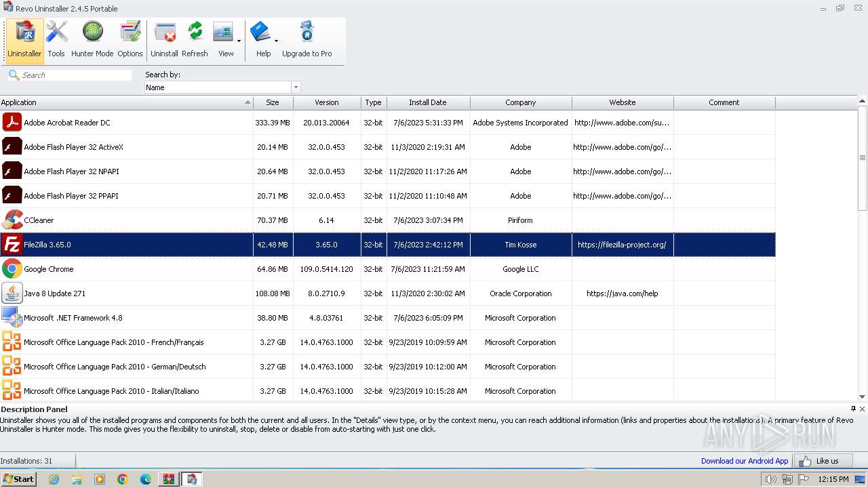This screenshot has width=868, height=488.
Task: Click the volume speaker tray icon
Action: (770, 479)
